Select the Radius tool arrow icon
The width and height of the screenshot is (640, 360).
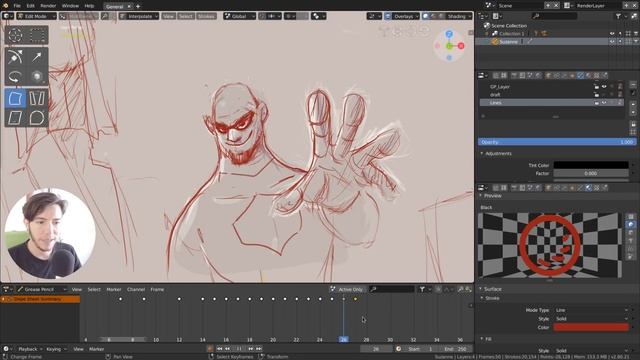(37, 57)
